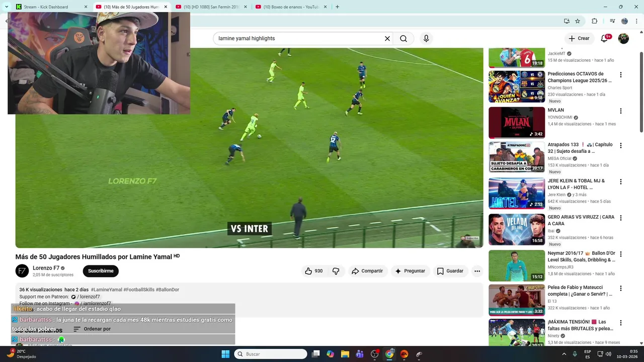Screen dimensions: 644x362
Task: Expand the comments Ordenar por sort menu
Action: tap(92, 329)
